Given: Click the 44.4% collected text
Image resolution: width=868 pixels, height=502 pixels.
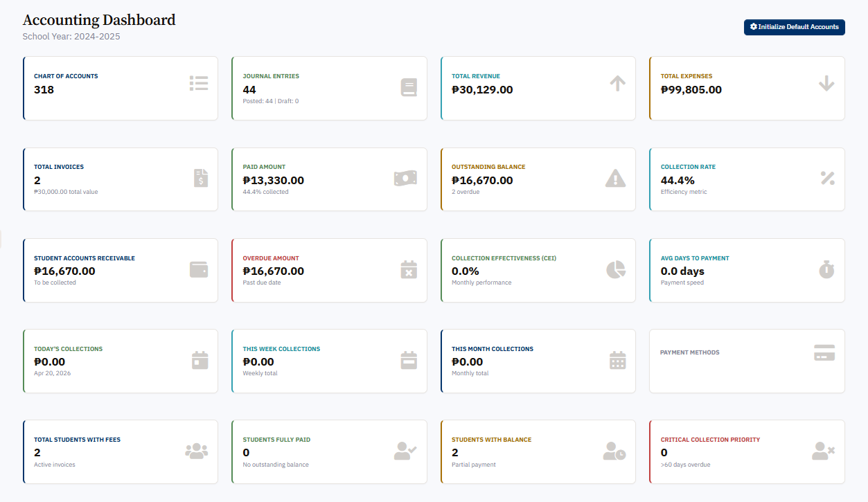Looking at the screenshot, I should coord(265,192).
